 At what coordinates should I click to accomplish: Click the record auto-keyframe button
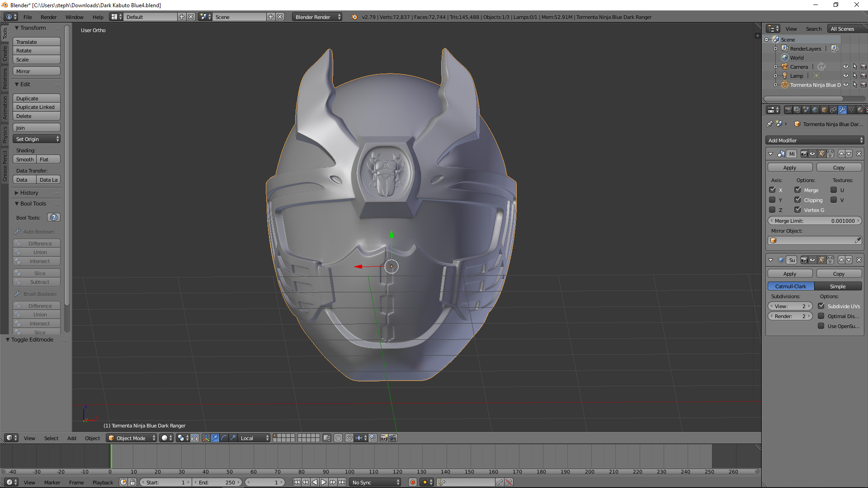(x=413, y=482)
